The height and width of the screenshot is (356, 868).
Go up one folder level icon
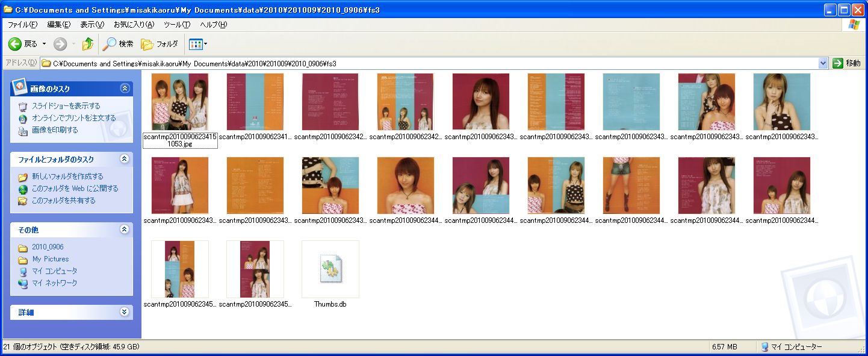88,44
